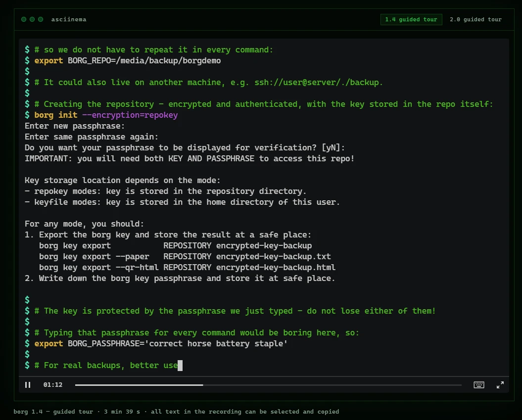
Task: Click the 'borg key export --paper' line
Action: click(x=185, y=257)
